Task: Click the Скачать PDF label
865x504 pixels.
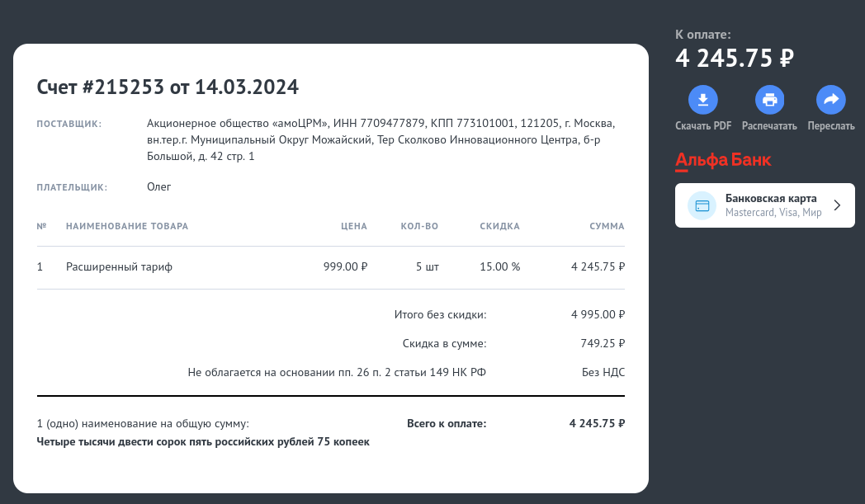Action: [x=703, y=126]
